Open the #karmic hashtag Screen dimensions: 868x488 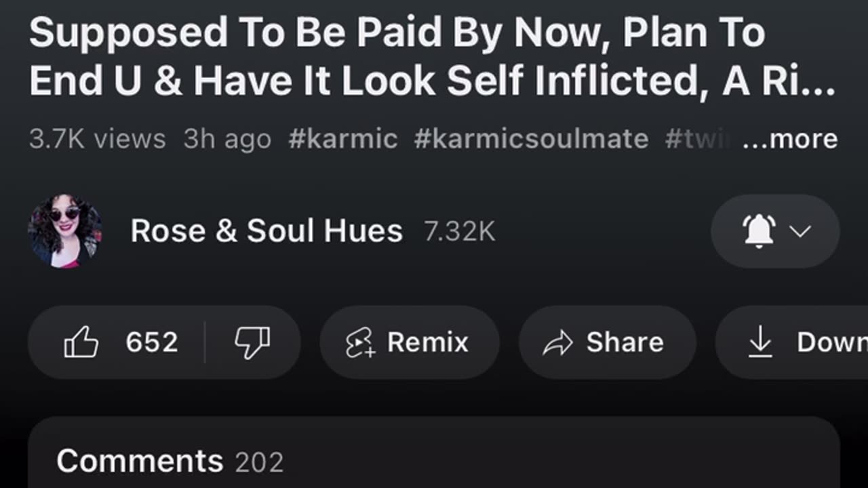[x=342, y=139]
